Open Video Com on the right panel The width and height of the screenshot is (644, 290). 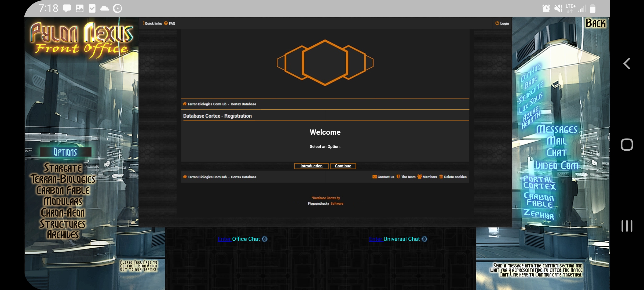(556, 165)
